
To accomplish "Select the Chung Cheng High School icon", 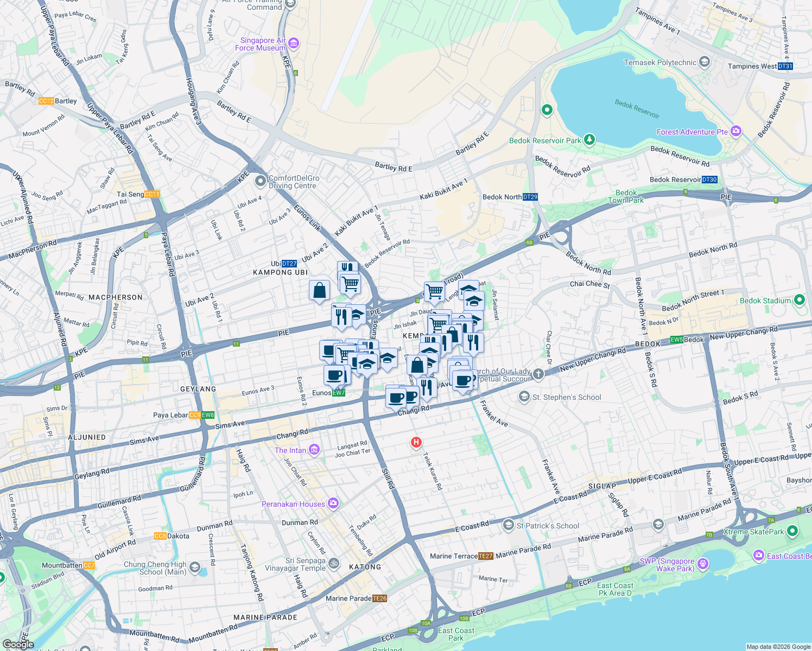I will point(194,567).
